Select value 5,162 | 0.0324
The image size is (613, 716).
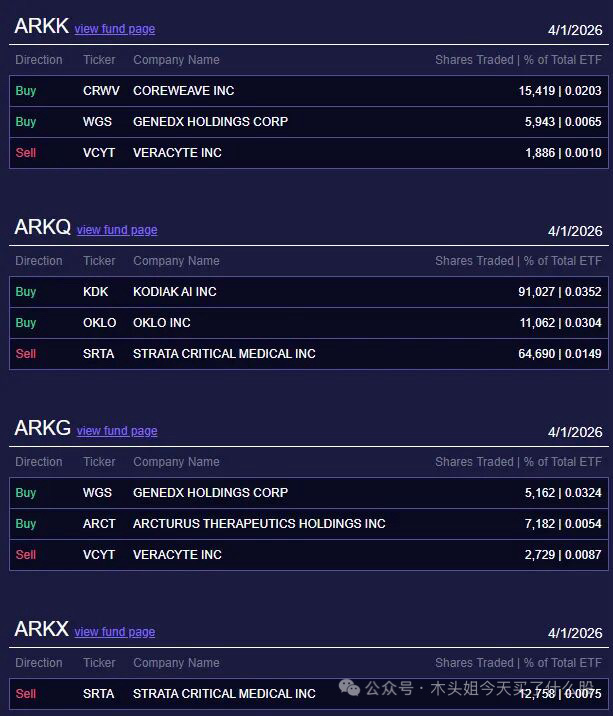(563, 493)
